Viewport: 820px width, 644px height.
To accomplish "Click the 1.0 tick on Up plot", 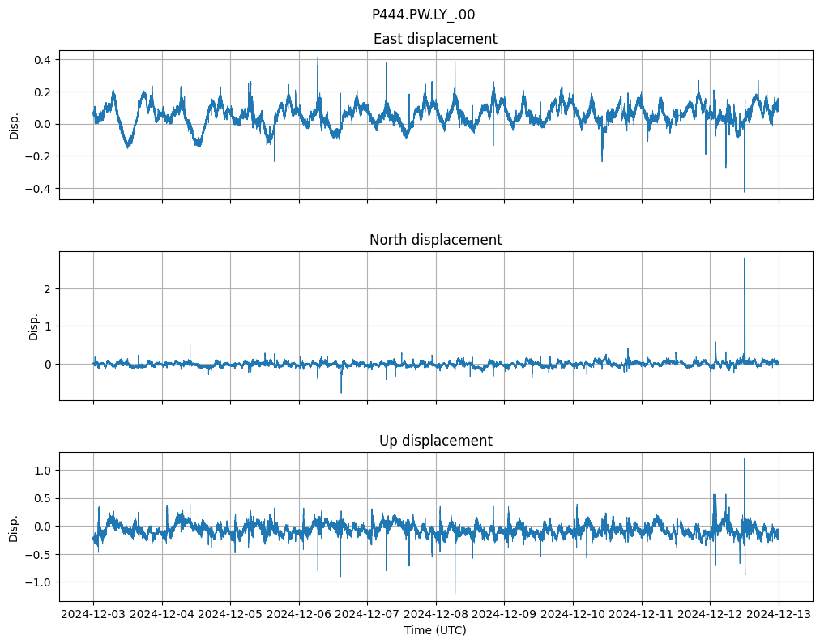I will [42, 471].
